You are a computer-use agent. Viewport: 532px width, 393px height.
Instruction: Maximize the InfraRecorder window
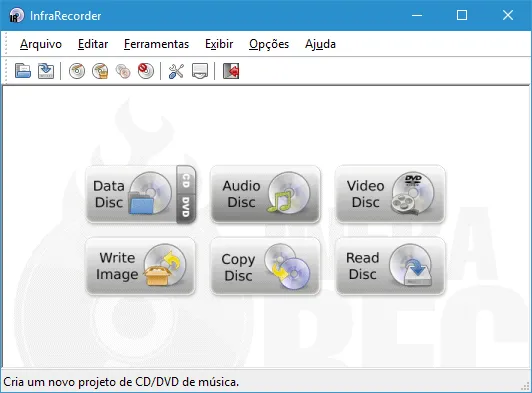462,15
